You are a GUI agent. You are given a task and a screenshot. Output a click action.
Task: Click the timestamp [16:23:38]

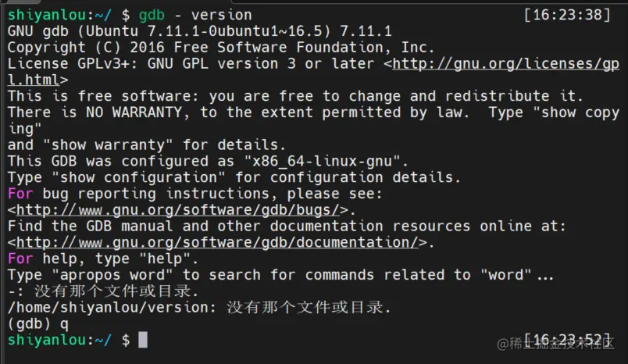pos(567,15)
